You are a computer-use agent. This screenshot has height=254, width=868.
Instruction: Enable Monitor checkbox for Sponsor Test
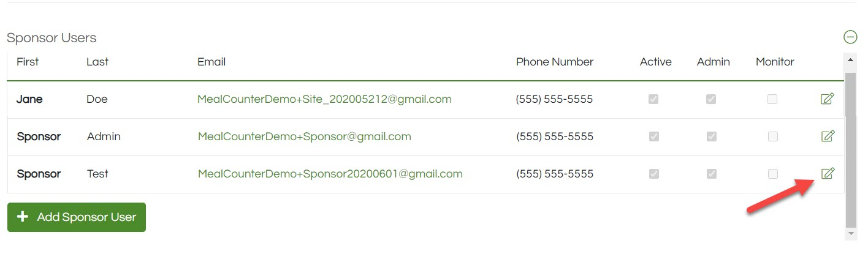(772, 174)
